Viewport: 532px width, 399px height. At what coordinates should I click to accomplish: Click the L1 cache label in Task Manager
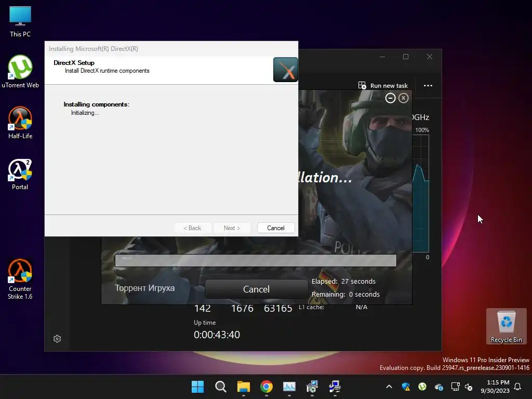pos(312,307)
